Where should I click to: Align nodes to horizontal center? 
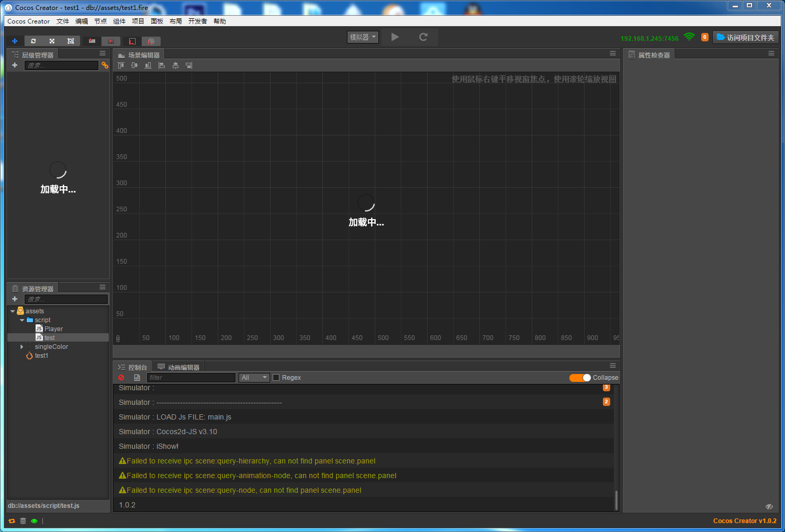click(175, 65)
